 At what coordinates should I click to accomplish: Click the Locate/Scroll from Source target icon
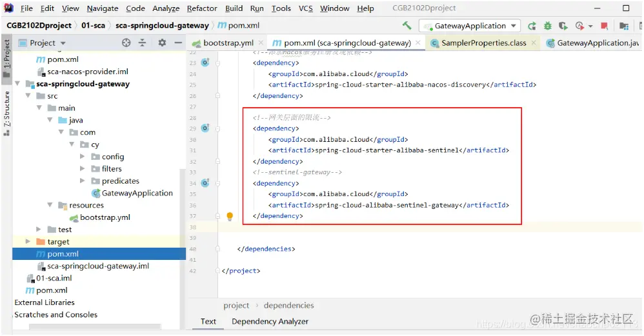[126, 43]
